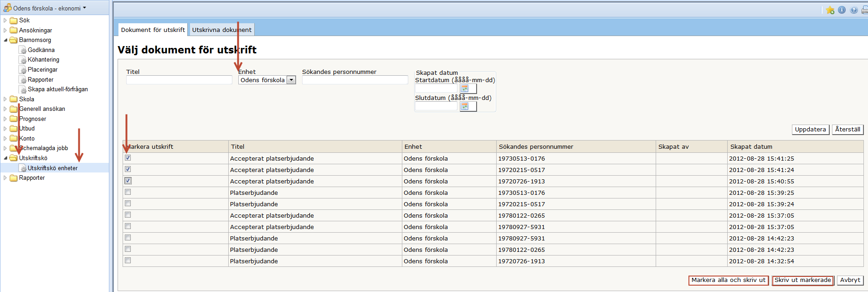Expand the Ansökningar tree node
Image resolution: width=868 pixels, height=292 pixels.
5,31
